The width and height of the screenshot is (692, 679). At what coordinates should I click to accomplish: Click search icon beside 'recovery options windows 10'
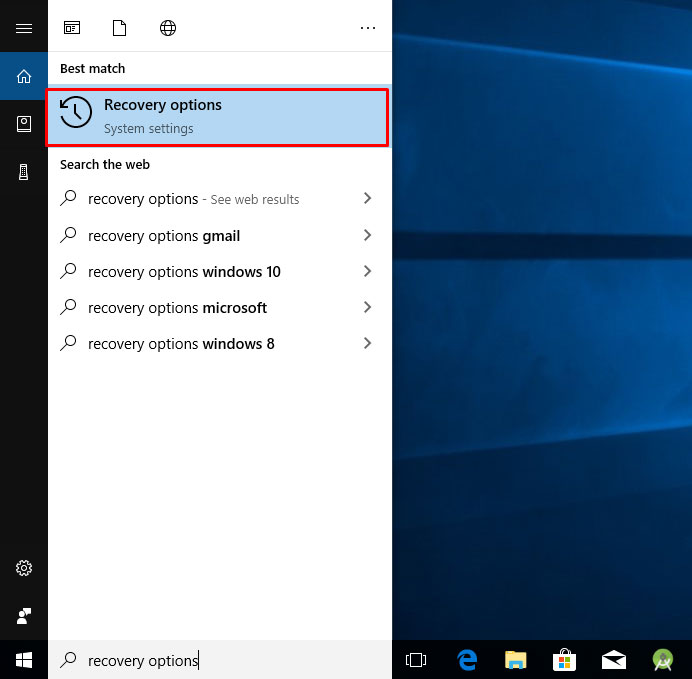coord(68,271)
